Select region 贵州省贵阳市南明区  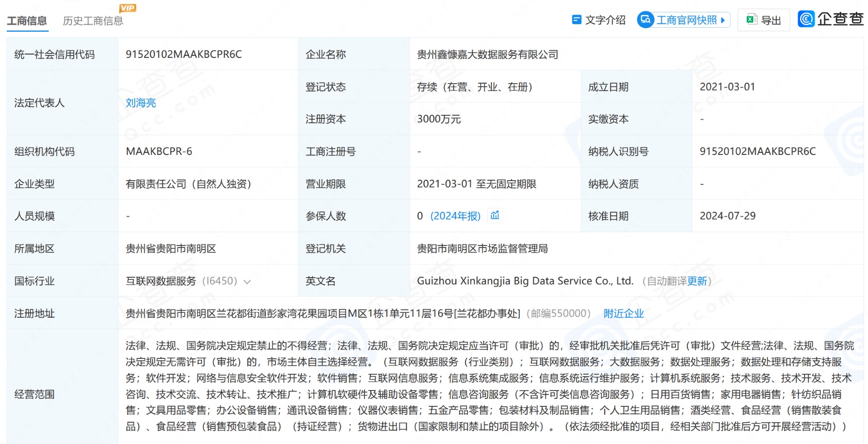[x=171, y=248]
